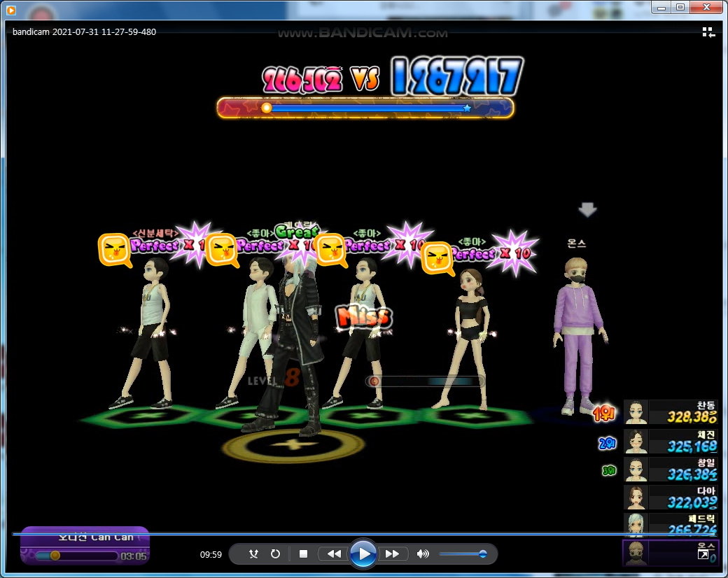The width and height of the screenshot is (728, 578).
Task: Click the 3위 rank badge
Action: [x=609, y=471]
